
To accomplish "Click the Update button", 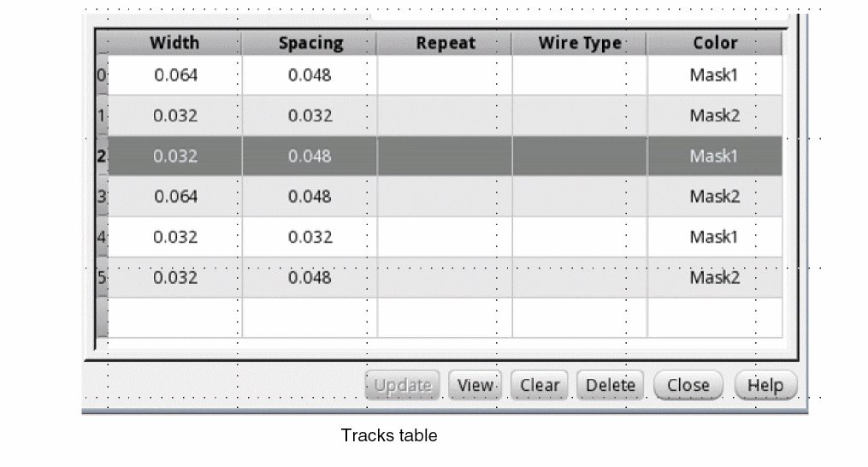I will [403, 385].
